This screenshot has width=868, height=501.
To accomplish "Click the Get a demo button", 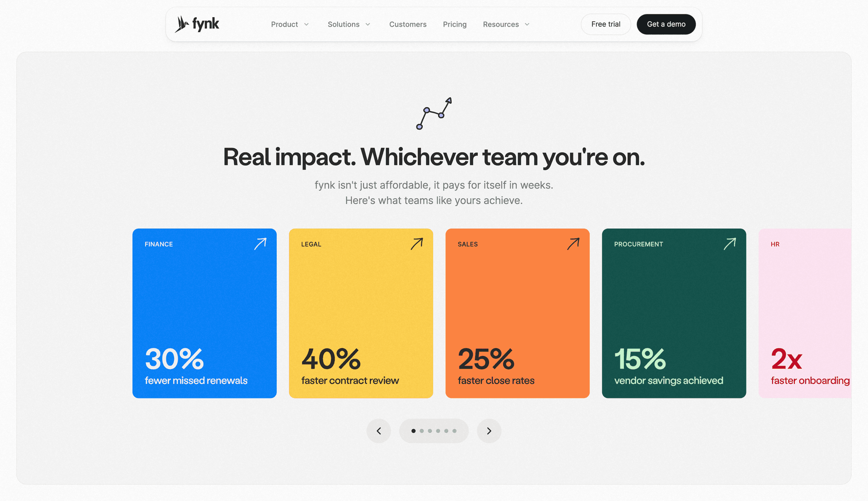I will pos(666,24).
